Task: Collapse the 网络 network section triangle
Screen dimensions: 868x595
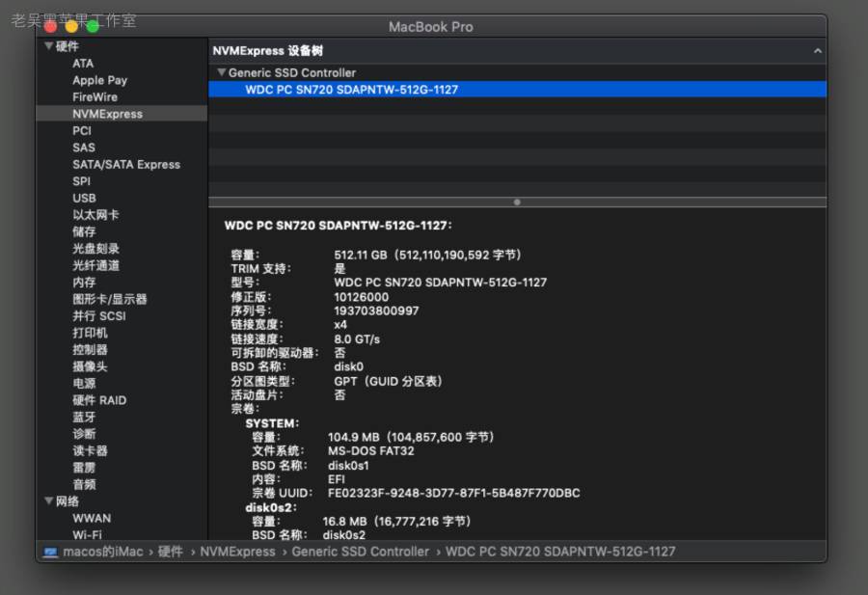Action: click(x=49, y=500)
